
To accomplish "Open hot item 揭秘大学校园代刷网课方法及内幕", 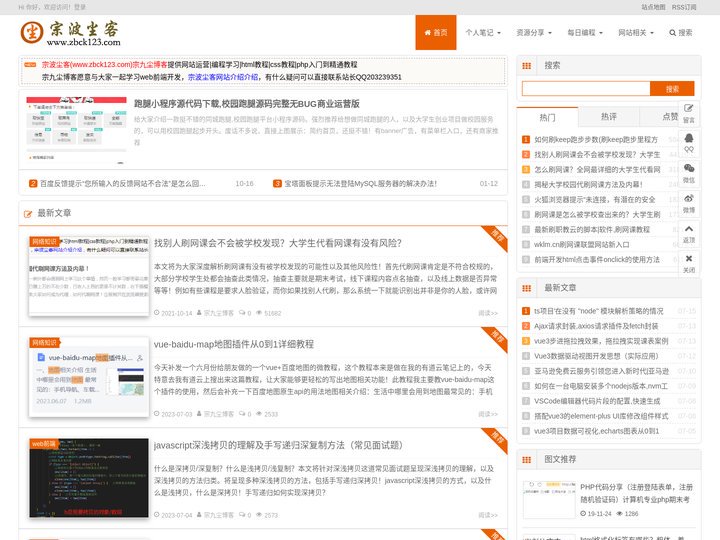I will (x=588, y=185).
